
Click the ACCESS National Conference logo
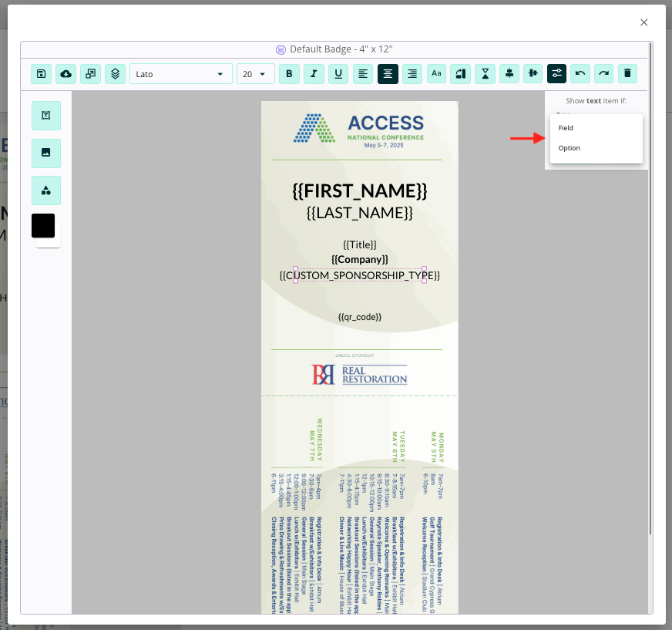(x=358, y=130)
